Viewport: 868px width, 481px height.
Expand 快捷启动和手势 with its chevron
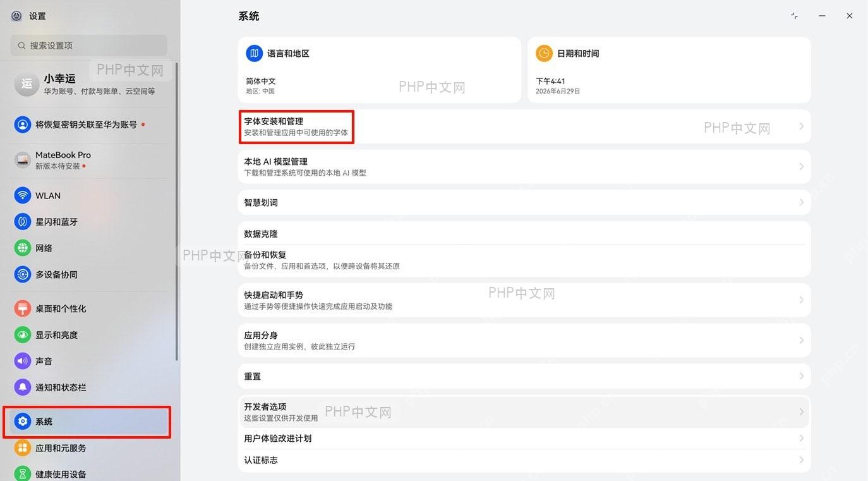801,300
